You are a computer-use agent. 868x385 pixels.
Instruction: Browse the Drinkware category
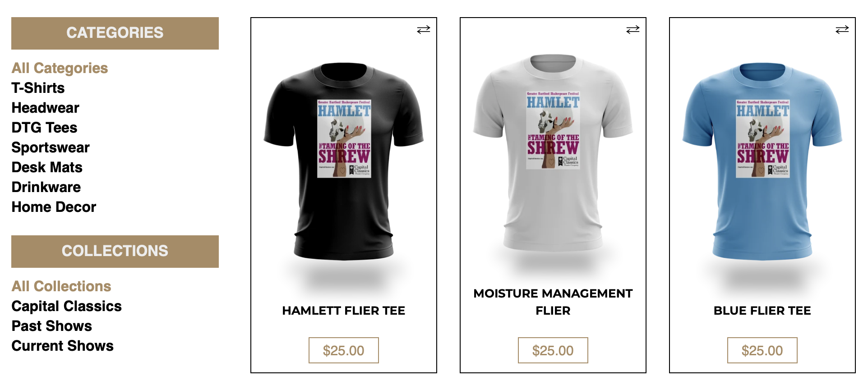[x=46, y=187]
